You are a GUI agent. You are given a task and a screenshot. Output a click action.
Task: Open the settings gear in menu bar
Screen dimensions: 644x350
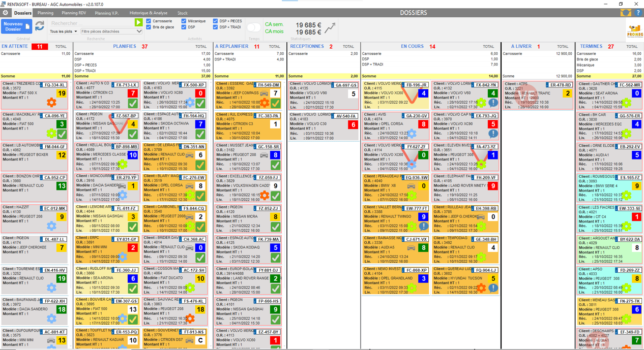coord(5,13)
